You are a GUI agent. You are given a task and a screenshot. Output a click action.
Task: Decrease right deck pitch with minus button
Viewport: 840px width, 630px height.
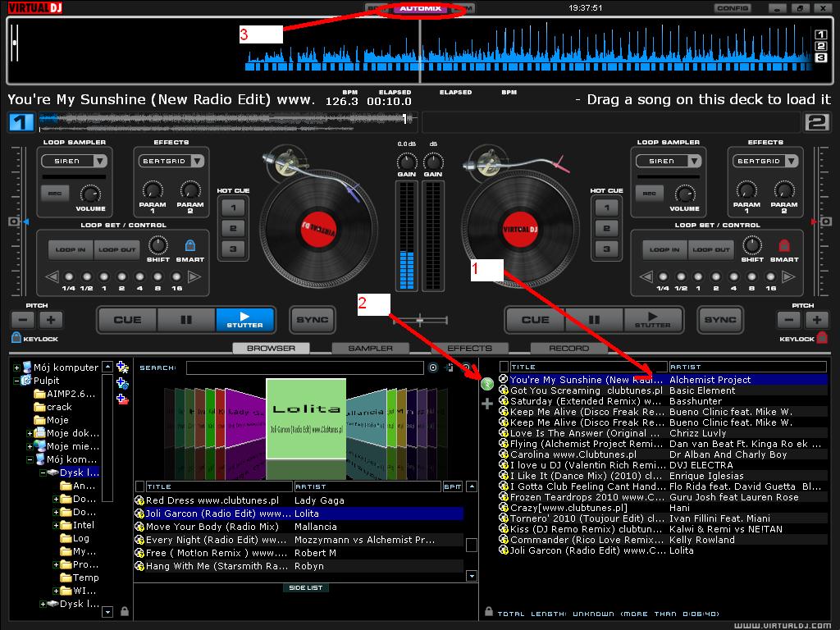789,320
